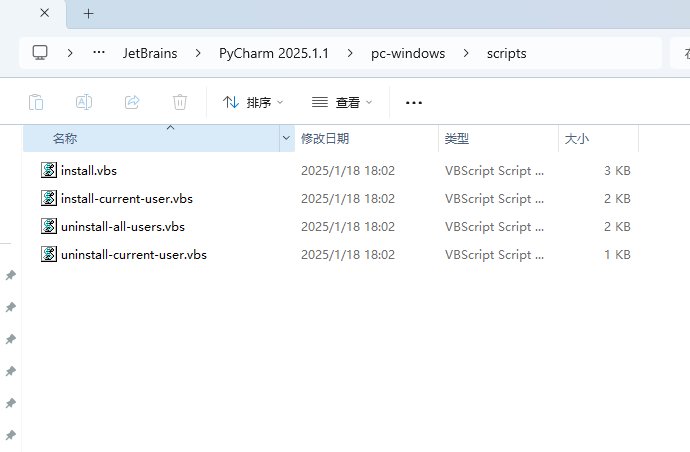Navigate to the JetBrains folder breadcrumb
690x452 pixels.
click(150, 53)
